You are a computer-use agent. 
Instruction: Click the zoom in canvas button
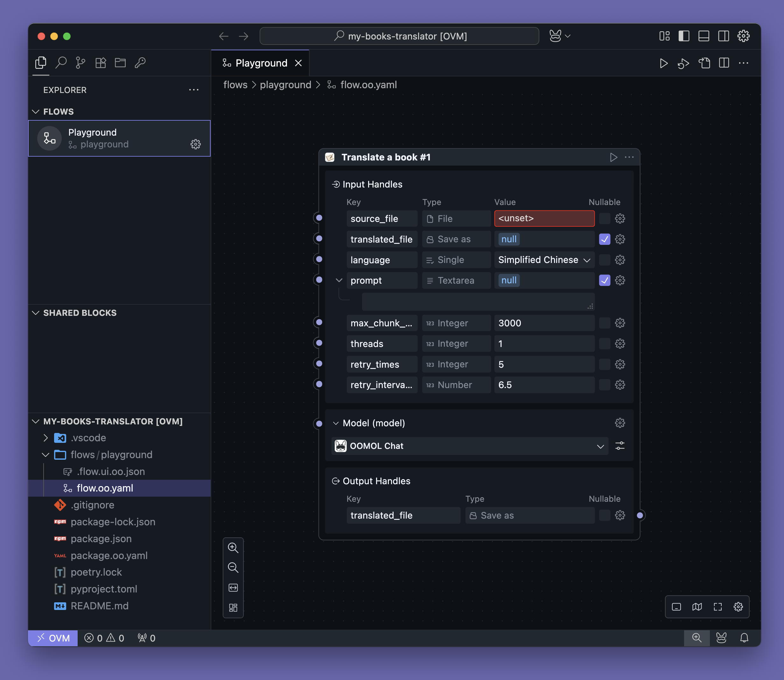(x=233, y=548)
